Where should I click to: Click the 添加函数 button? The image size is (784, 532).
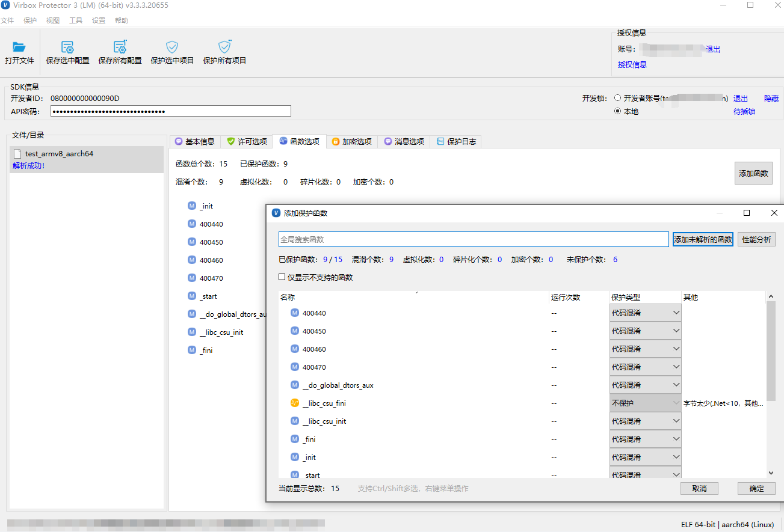tap(753, 173)
